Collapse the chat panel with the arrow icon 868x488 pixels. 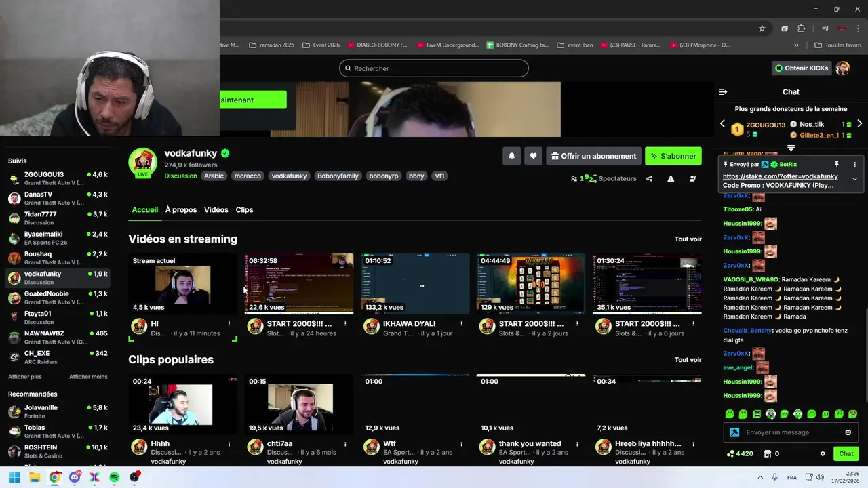(723, 91)
